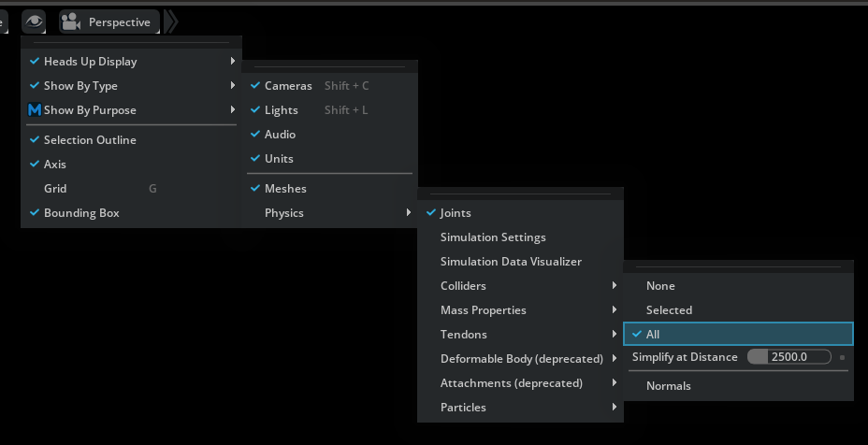
Task: Click the M icon beside Show By Purpose
Action: point(35,110)
